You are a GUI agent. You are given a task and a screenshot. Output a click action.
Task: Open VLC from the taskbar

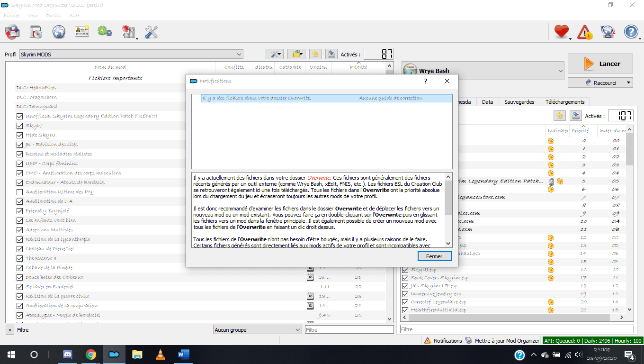point(161,355)
